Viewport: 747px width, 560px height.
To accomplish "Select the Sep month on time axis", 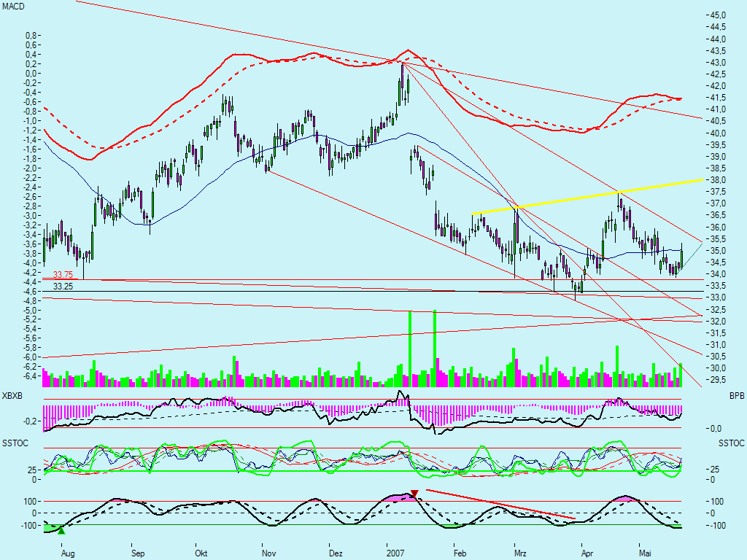I will (138, 553).
